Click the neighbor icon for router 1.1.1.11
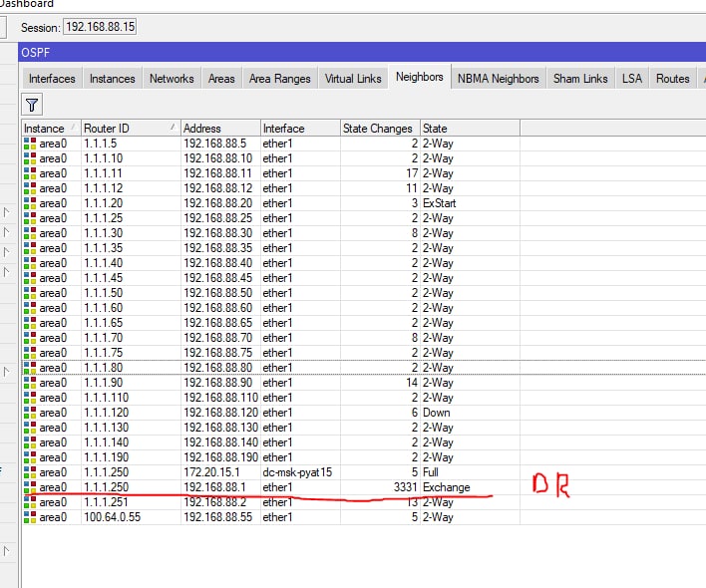Image resolution: width=706 pixels, height=588 pixels. [30, 173]
